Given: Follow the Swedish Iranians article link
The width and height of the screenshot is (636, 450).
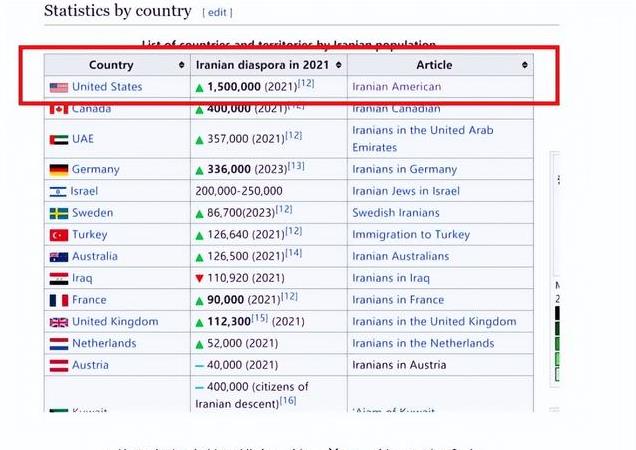Looking at the screenshot, I should point(395,213).
